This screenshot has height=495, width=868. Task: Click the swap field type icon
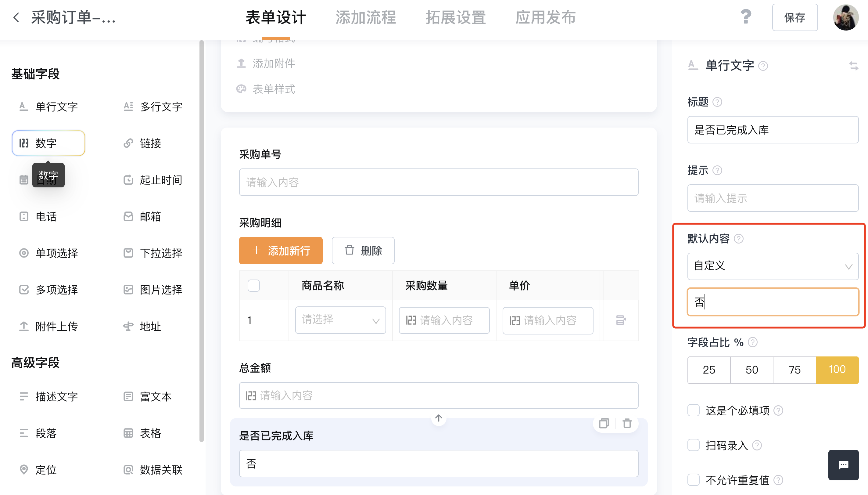(853, 66)
